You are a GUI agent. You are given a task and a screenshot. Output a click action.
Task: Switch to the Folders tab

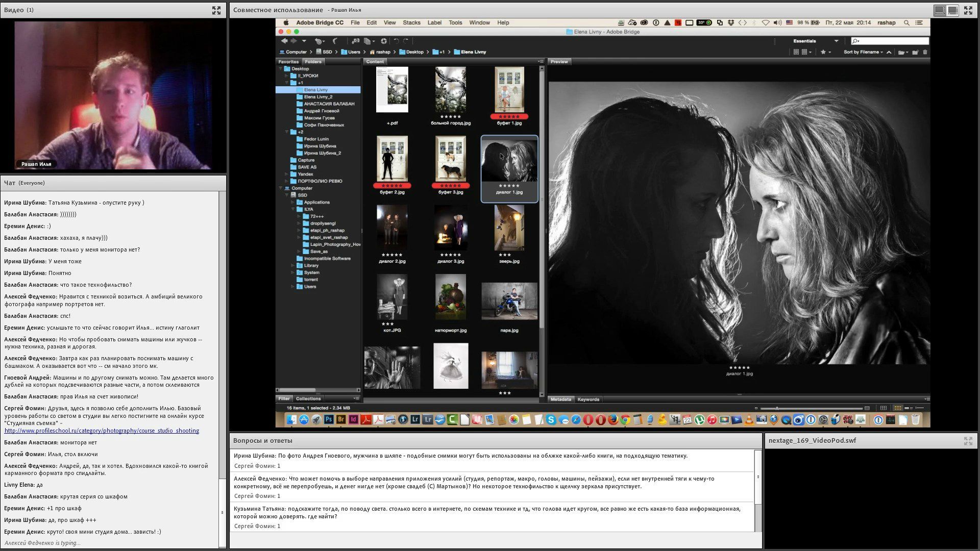pyautogui.click(x=313, y=62)
